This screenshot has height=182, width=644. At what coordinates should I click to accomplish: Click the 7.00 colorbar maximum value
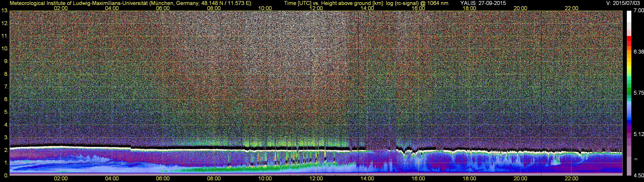click(639, 10)
